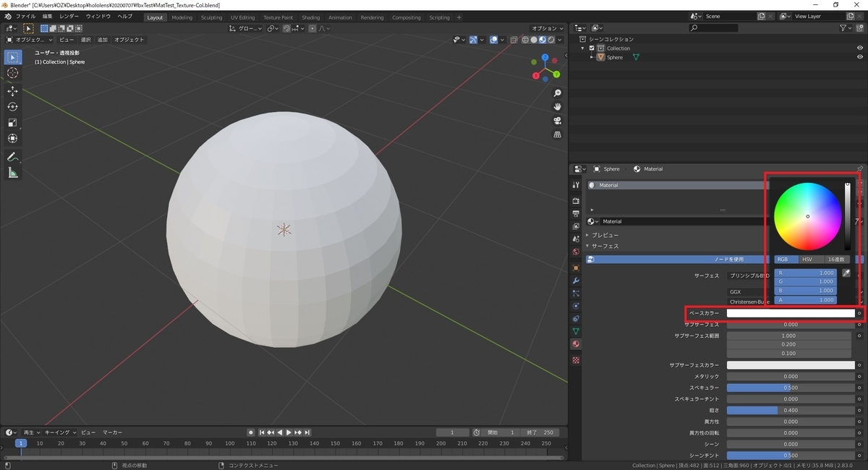Click the スペキュラー slider at 0.500
Viewport: 868px width, 470px height.
click(x=791, y=388)
